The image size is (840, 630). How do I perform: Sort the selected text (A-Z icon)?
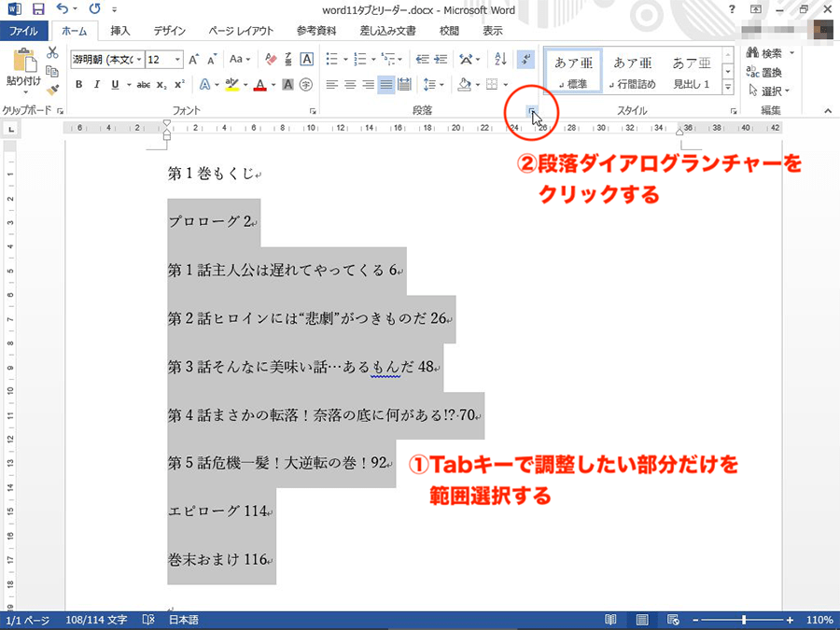pos(501,59)
